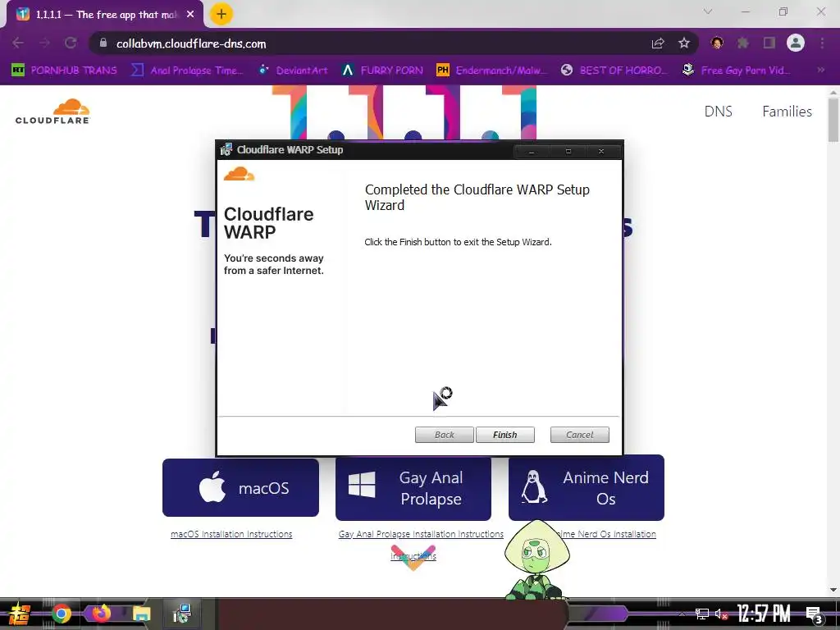Image resolution: width=840 pixels, height=630 pixels.
Task: Go back with the browser back arrow
Action: tap(18, 43)
